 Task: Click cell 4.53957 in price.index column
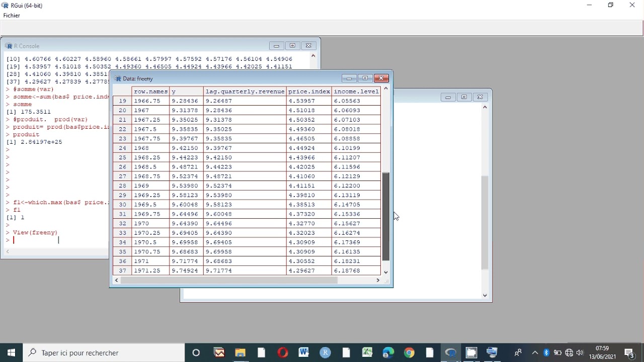pyautogui.click(x=309, y=101)
